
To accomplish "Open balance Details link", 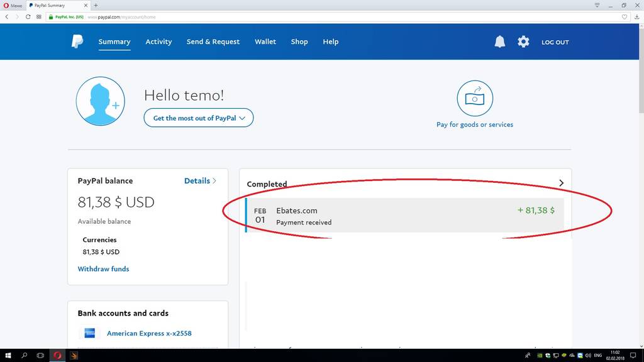I will 200,180.
